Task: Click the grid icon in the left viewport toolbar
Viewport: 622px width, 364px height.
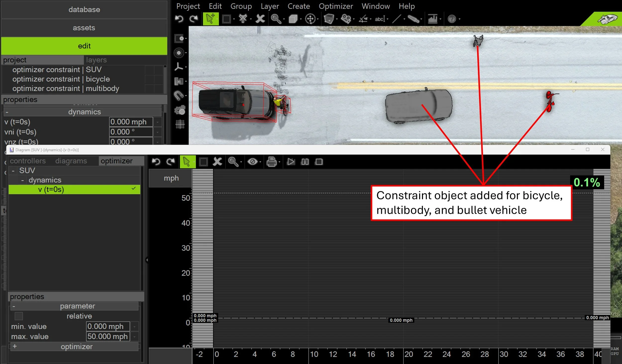Action: (180, 124)
